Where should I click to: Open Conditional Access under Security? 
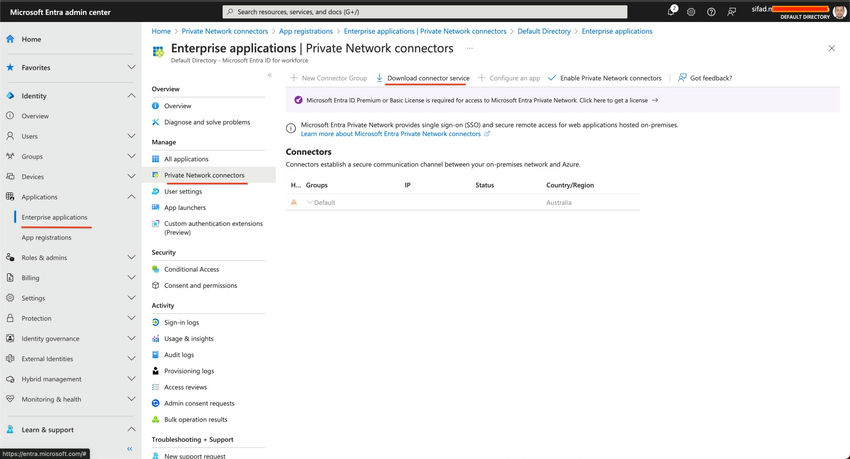click(x=191, y=269)
